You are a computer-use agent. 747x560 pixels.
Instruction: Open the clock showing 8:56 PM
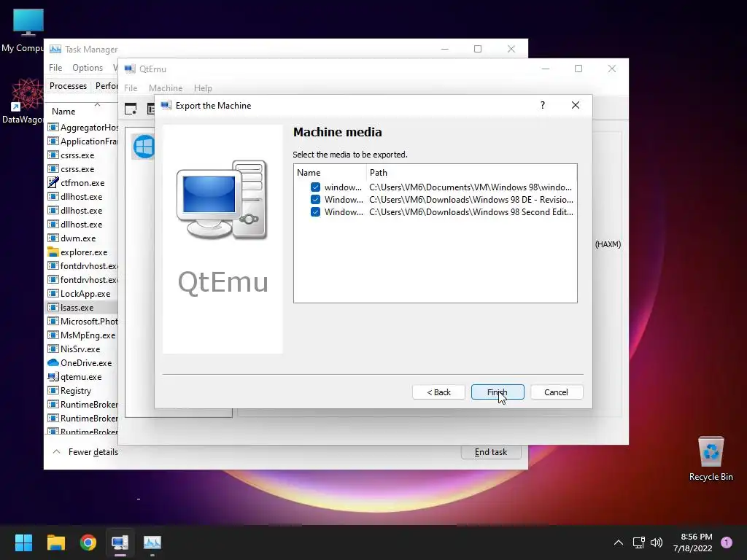pyautogui.click(x=693, y=542)
